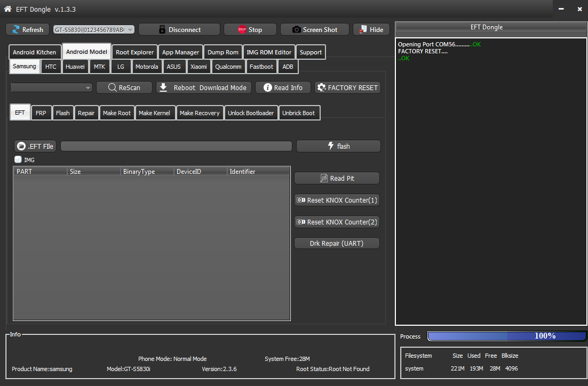Reboot device into Download Mode

[204, 87]
